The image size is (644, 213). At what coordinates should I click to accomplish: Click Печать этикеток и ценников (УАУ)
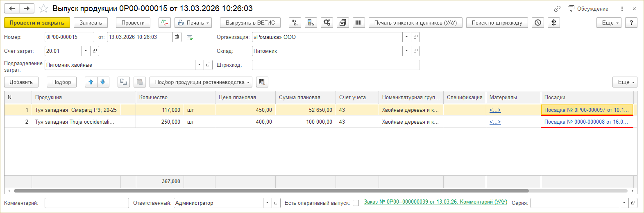(x=415, y=23)
